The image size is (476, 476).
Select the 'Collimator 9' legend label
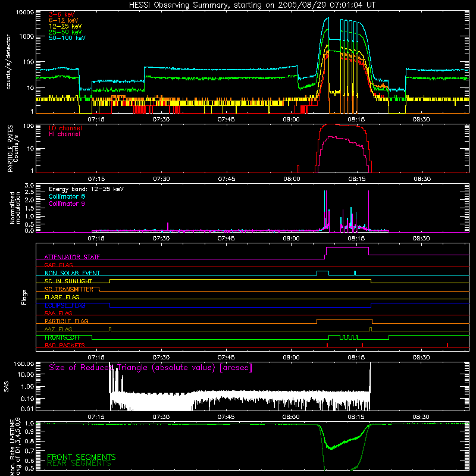pos(67,203)
